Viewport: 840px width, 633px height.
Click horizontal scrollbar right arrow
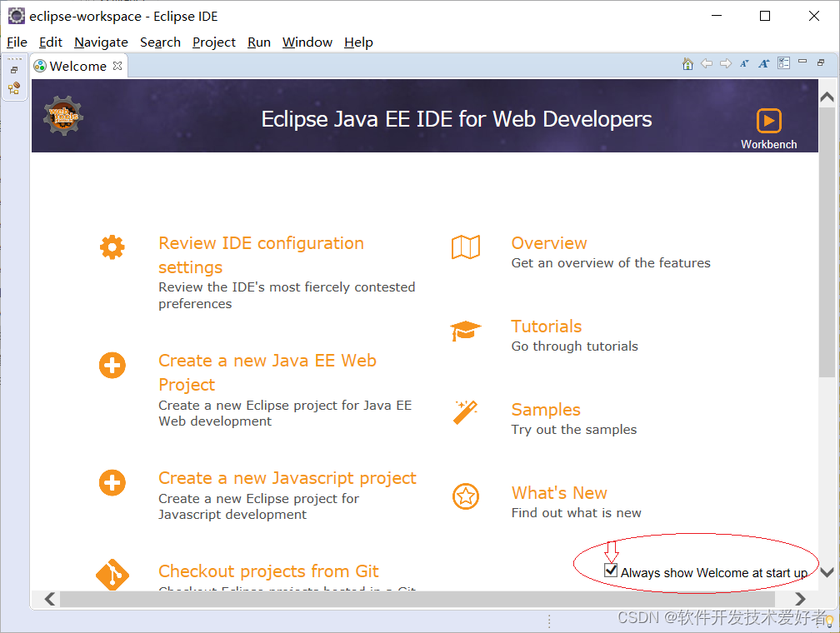[x=800, y=598]
